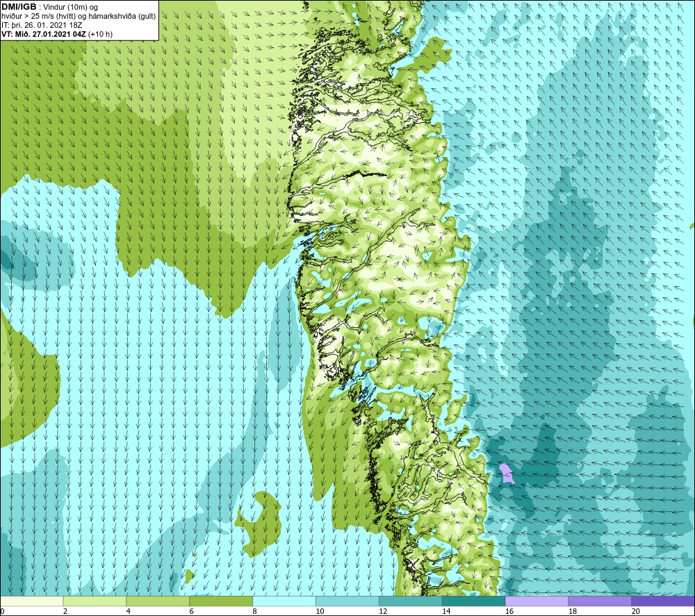Click the '16' scale label

point(509,611)
